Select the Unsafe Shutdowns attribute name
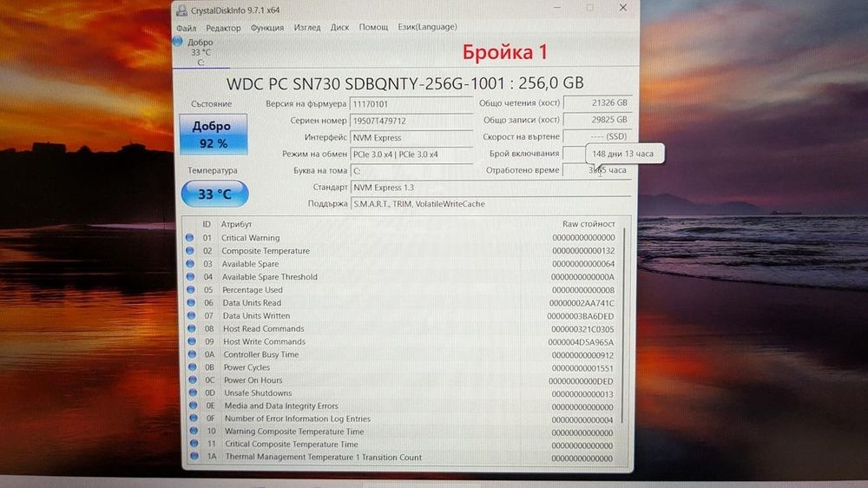The image size is (868, 488). [258, 392]
